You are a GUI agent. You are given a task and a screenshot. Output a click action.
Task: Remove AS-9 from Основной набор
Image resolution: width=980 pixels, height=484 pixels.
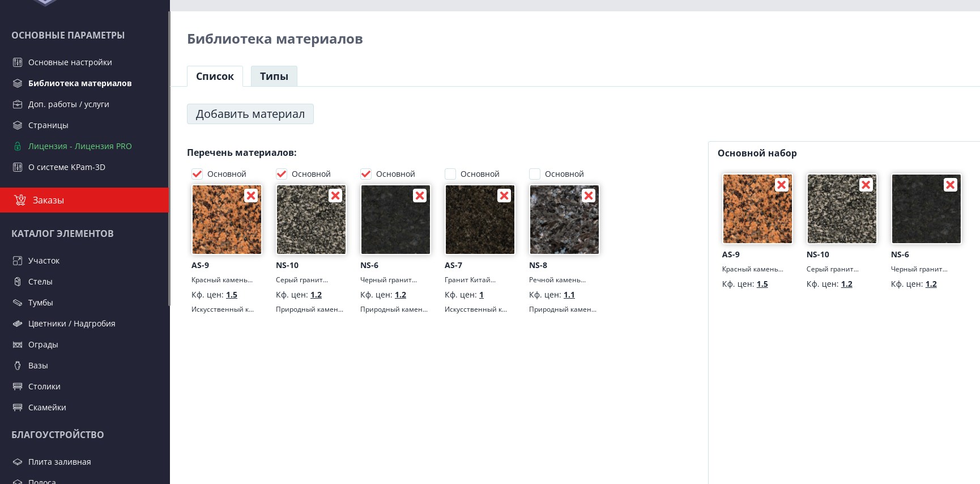pos(782,185)
